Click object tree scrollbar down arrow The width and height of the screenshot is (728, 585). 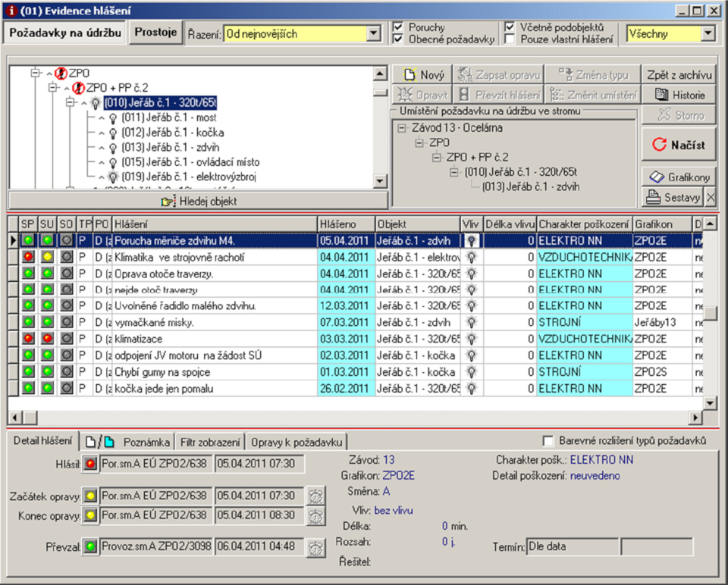tap(380, 180)
